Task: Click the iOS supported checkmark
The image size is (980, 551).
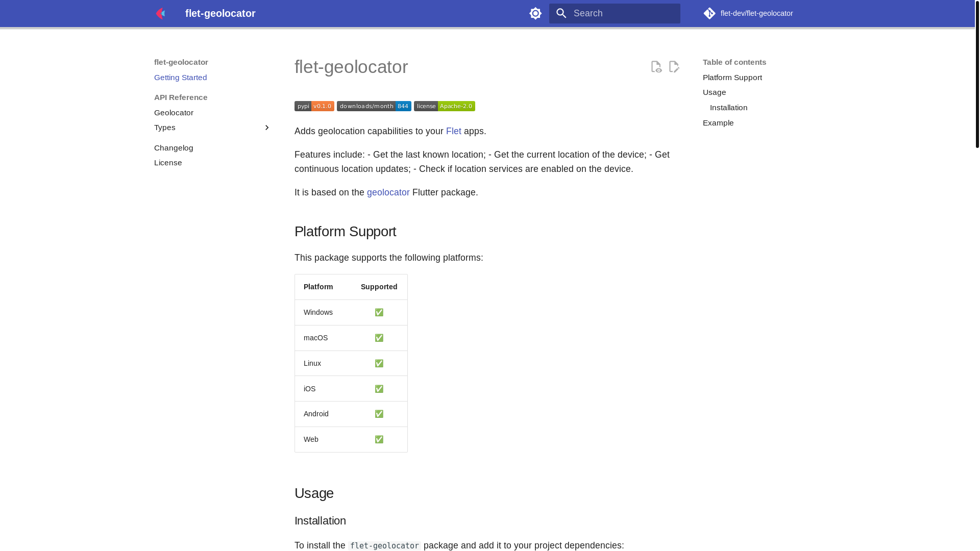Action: click(x=379, y=389)
